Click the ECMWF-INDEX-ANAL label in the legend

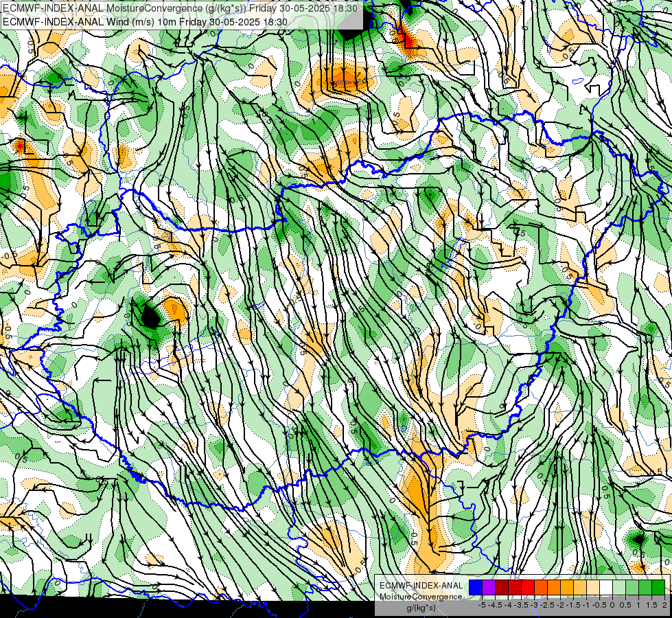(x=421, y=586)
